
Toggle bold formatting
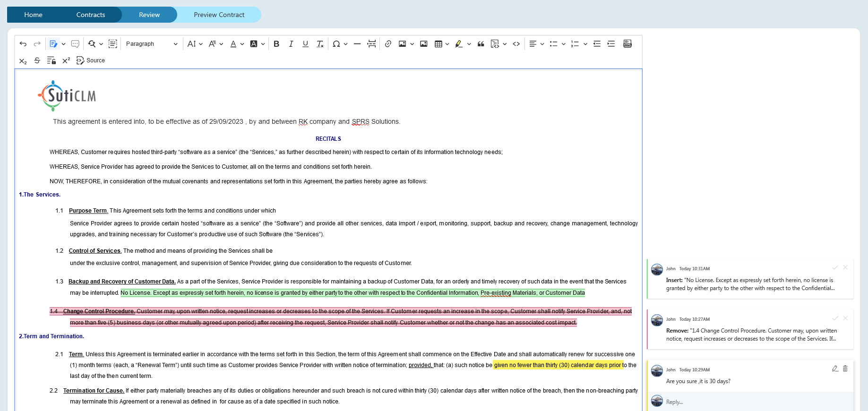tap(276, 44)
